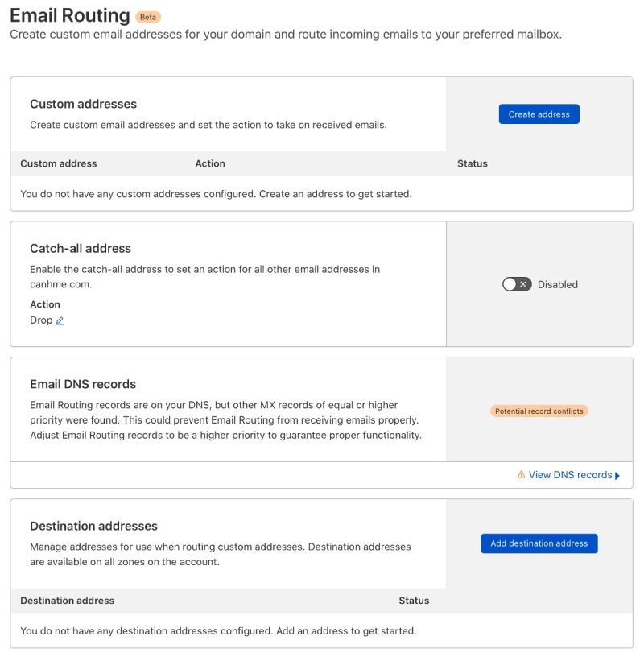
Task: Click the Custom addresses section title
Action: [x=84, y=105]
